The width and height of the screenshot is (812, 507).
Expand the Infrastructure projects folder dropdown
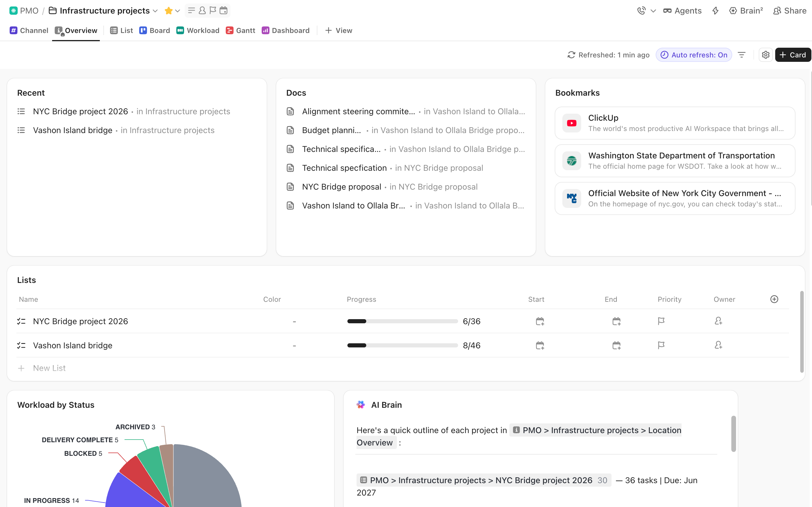tap(155, 11)
